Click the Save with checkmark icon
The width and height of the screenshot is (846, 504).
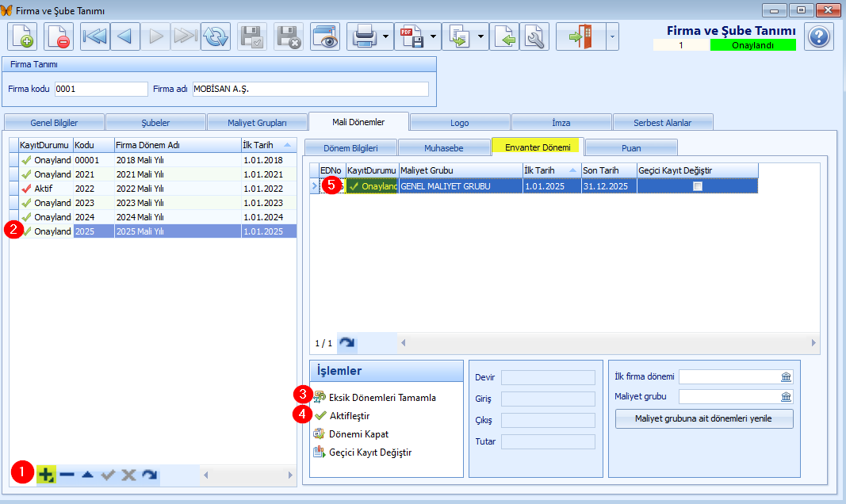tap(252, 36)
